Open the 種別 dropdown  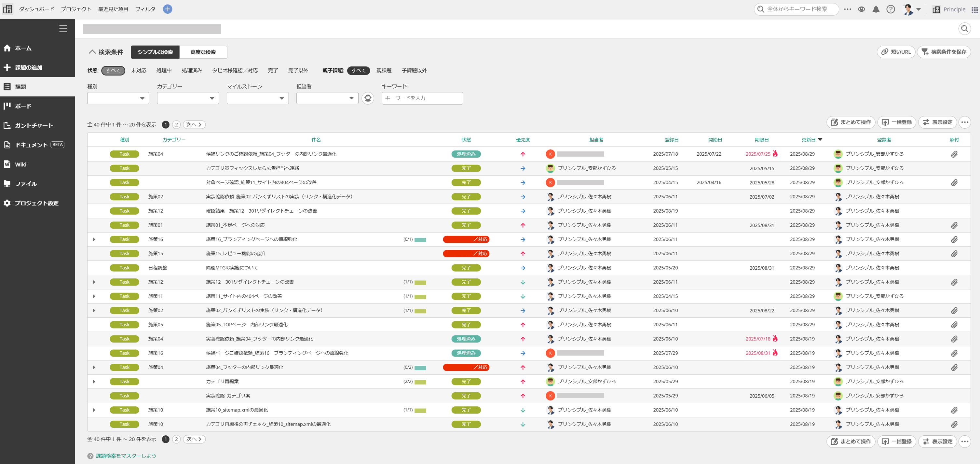118,98
